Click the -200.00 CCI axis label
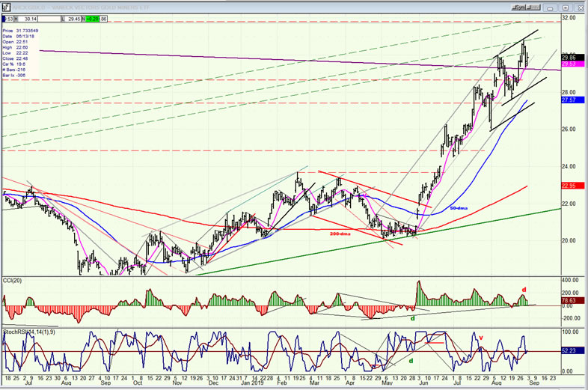The image size is (588, 390). [x=572, y=318]
